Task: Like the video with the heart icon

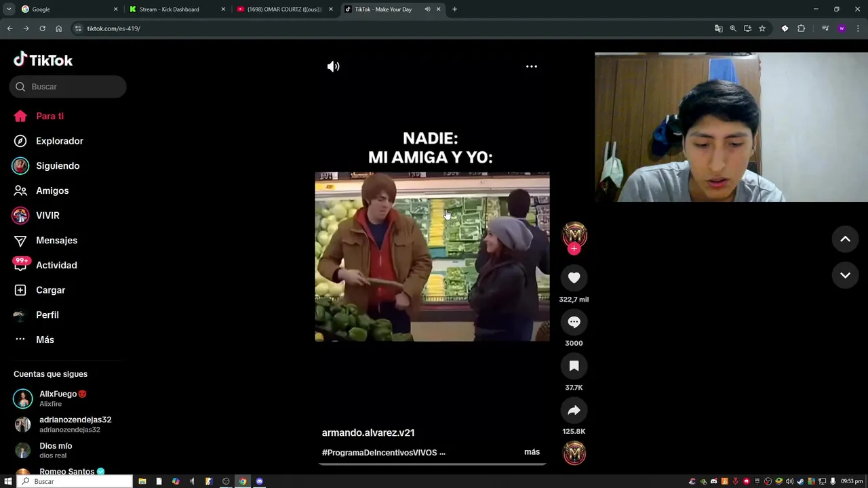Action: pyautogui.click(x=574, y=277)
